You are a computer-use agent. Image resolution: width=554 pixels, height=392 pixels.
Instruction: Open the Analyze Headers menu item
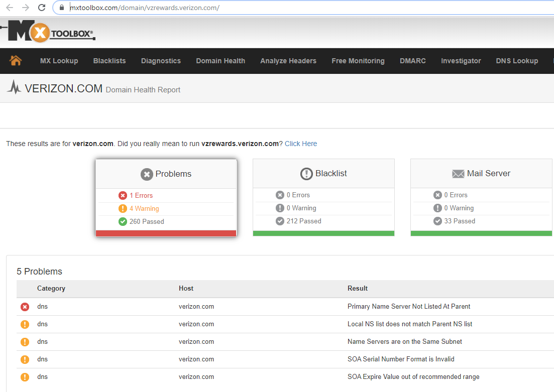point(288,61)
